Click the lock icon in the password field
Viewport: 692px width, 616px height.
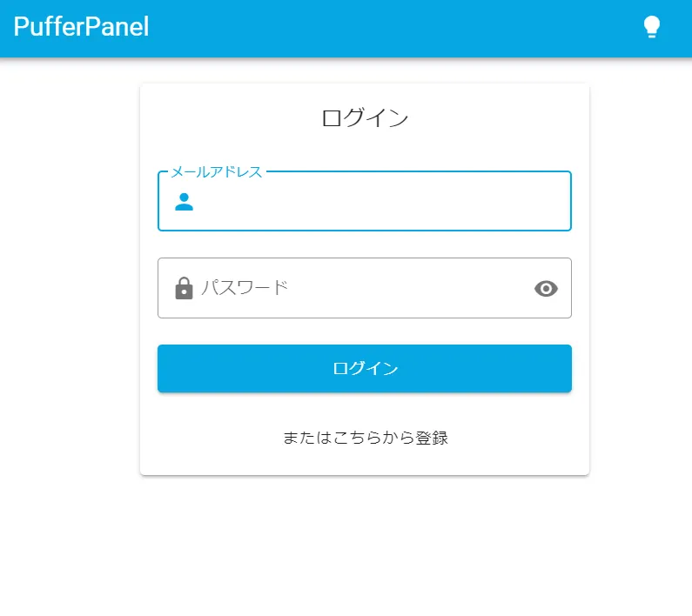[184, 288]
